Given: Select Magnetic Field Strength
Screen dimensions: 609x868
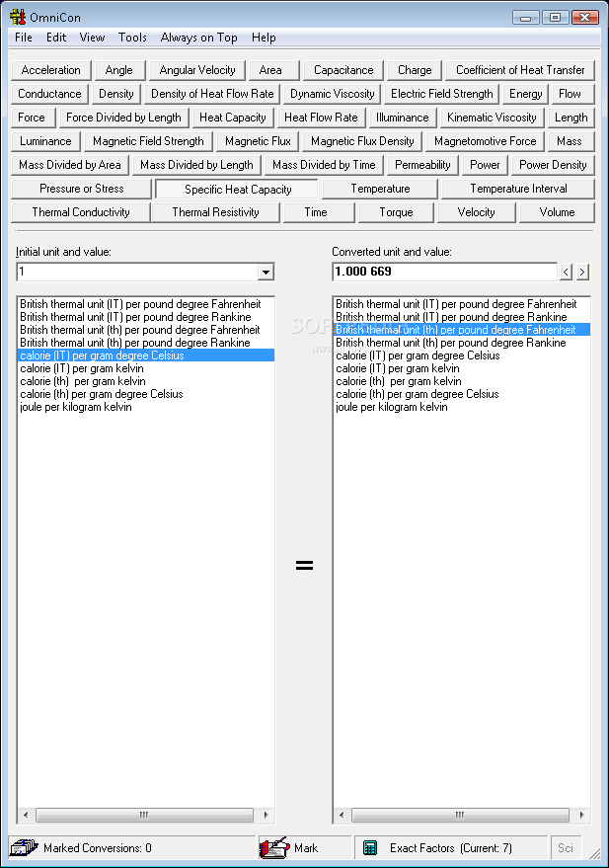Looking at the screenshot, I should click(x=148, y=142).
